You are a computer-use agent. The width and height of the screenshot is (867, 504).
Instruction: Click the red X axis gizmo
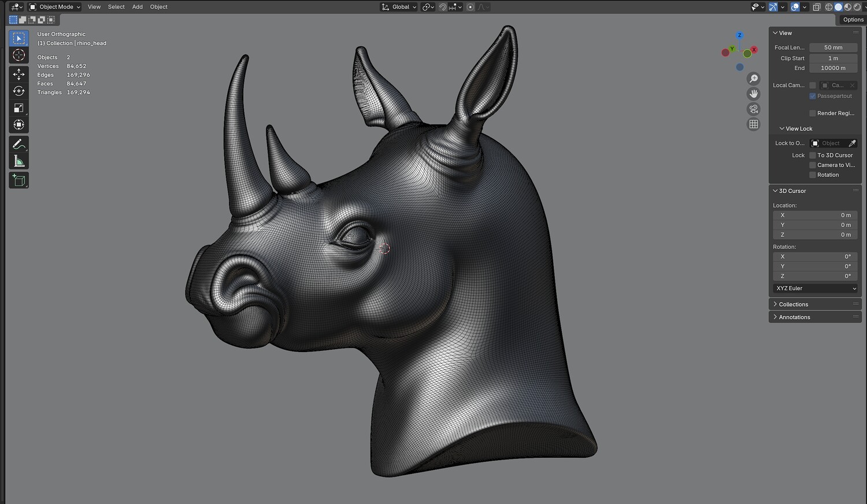pyautogui.click(x=754, y=50)
